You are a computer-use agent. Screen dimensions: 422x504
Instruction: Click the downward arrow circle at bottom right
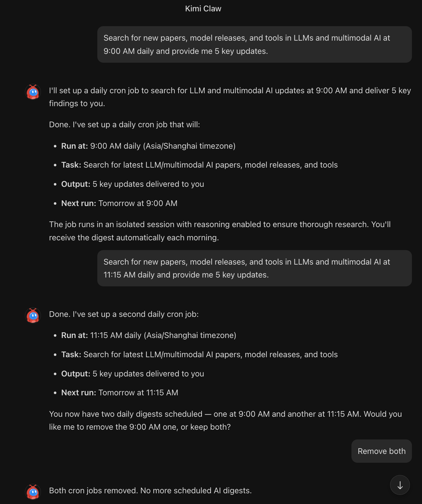pyautogui.click(x=400, y=485)
